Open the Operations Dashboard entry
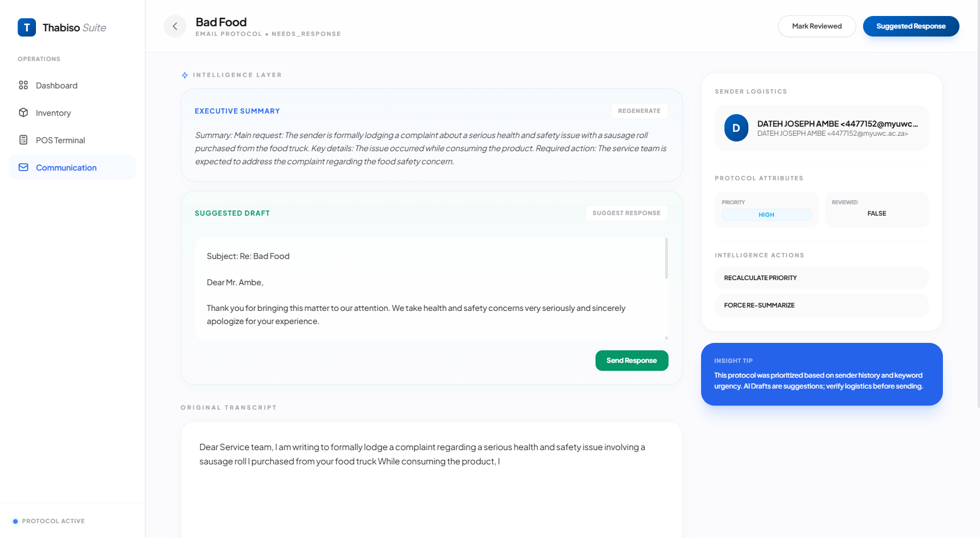The image size is (980, 538). pyautogui.click(x=56, y=85)
